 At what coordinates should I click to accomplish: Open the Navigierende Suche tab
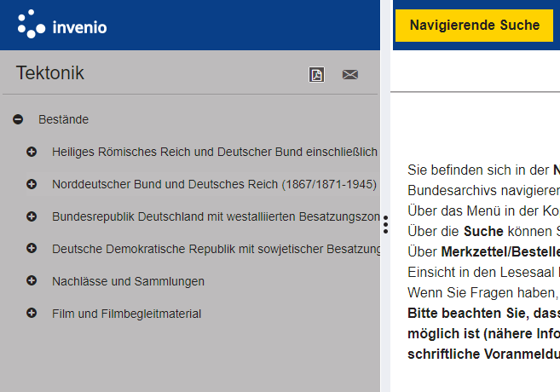[x=474, y=26]
